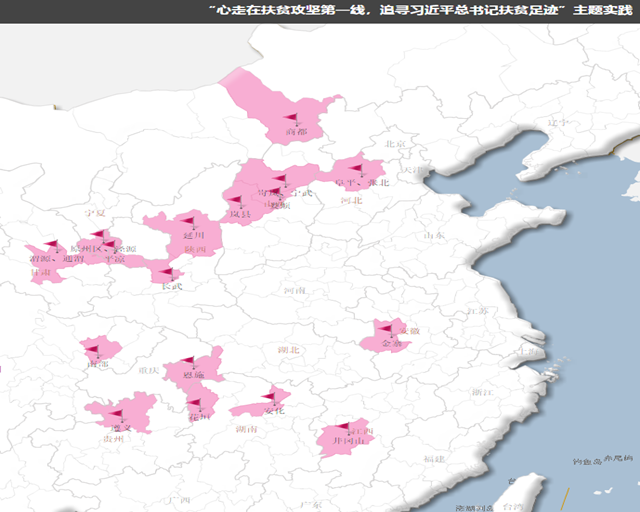Screen dimensions: 640x512
Task: Click the 山东 province label
Action: [x=434, y=235]
